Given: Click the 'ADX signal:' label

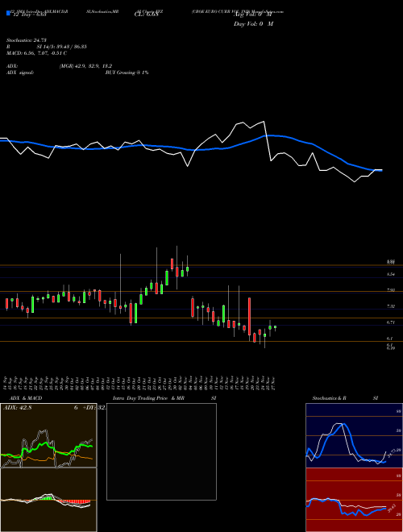Looking at the screenshot, I should coord(20,73).
